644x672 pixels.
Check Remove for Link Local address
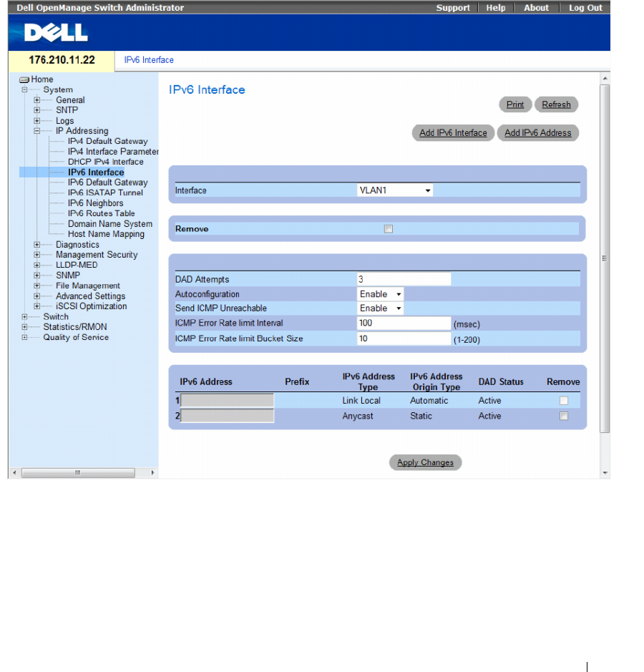(563, 400)
